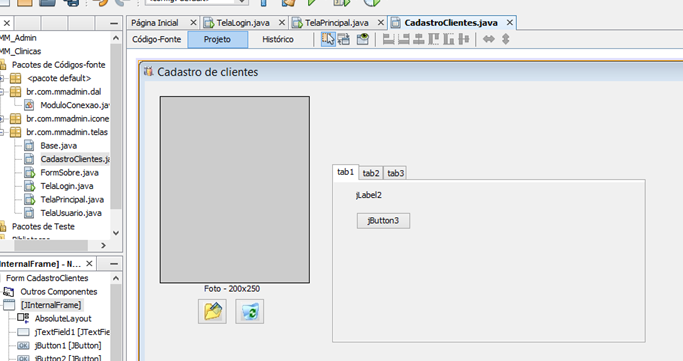Switch to the TelaPrincipal.java editor tab
Image resolution: width=683 pixels, height=361 pixels.
(336, 23)
